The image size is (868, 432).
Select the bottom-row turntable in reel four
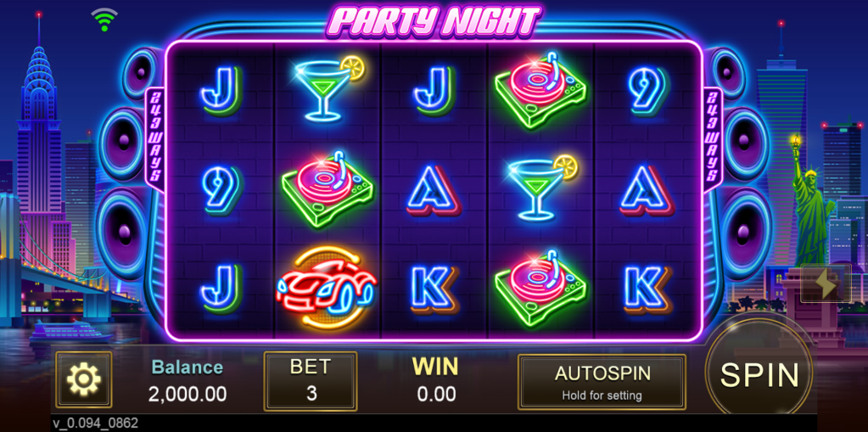coord(540,288)
